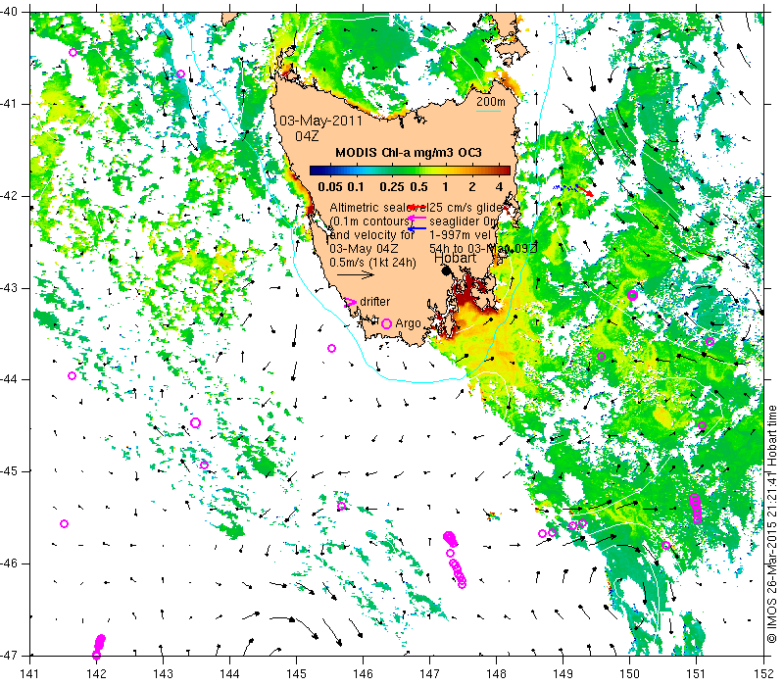Click the '152' longitude axis label
Image resolution: width=784 pixels, height=686 pixels.
coord(765,673)
